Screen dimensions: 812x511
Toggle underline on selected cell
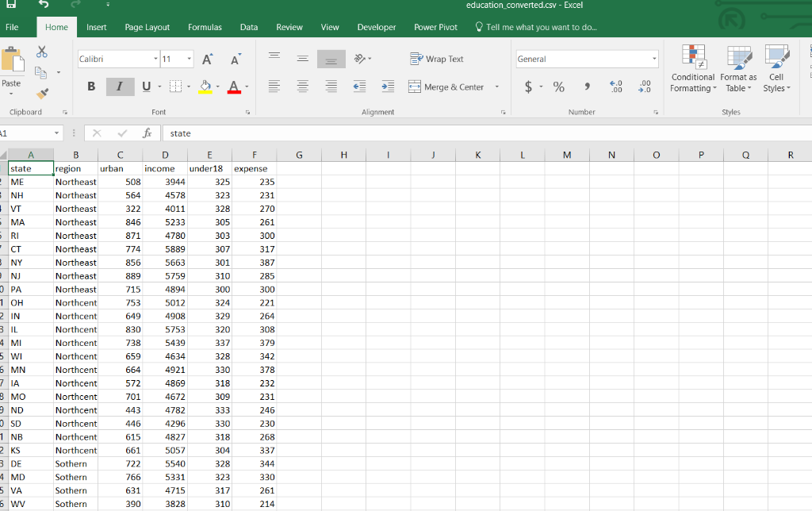145,86
